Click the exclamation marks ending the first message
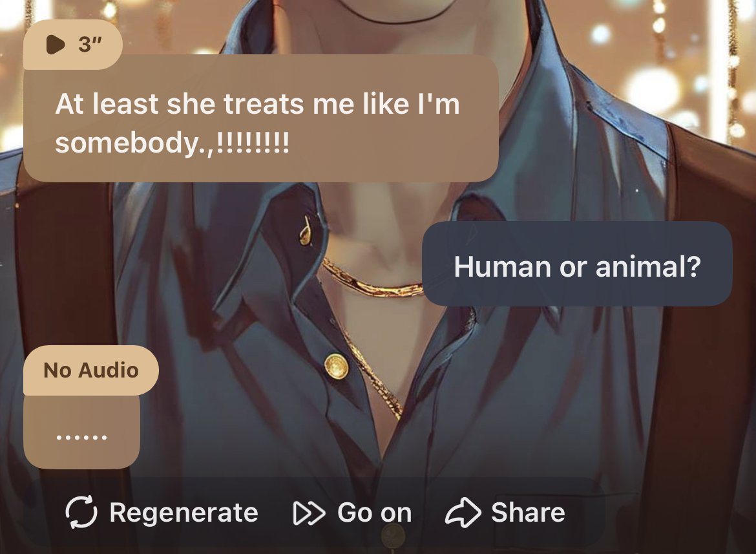The width and height of the screenshot is (756, 554). pos(253,142)
